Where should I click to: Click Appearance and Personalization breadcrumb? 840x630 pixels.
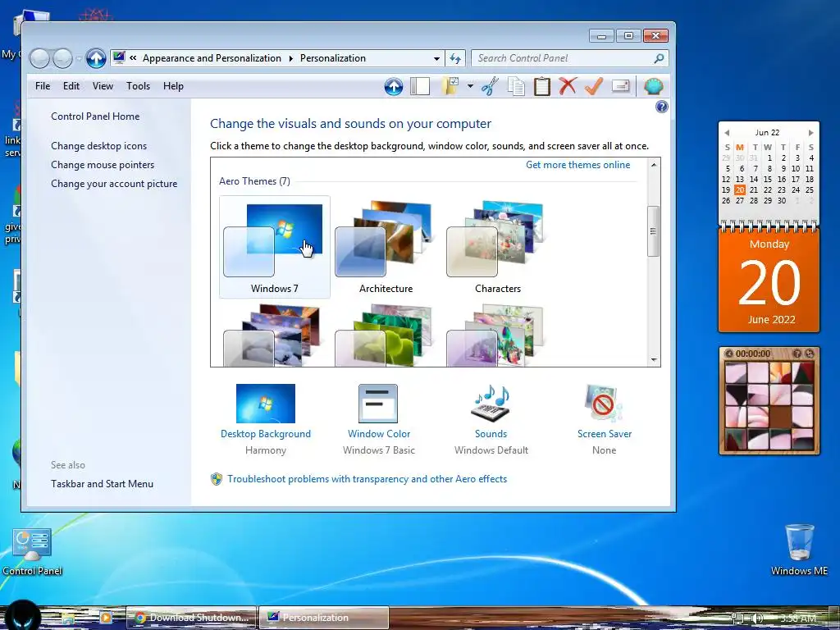tap(212, 58)
